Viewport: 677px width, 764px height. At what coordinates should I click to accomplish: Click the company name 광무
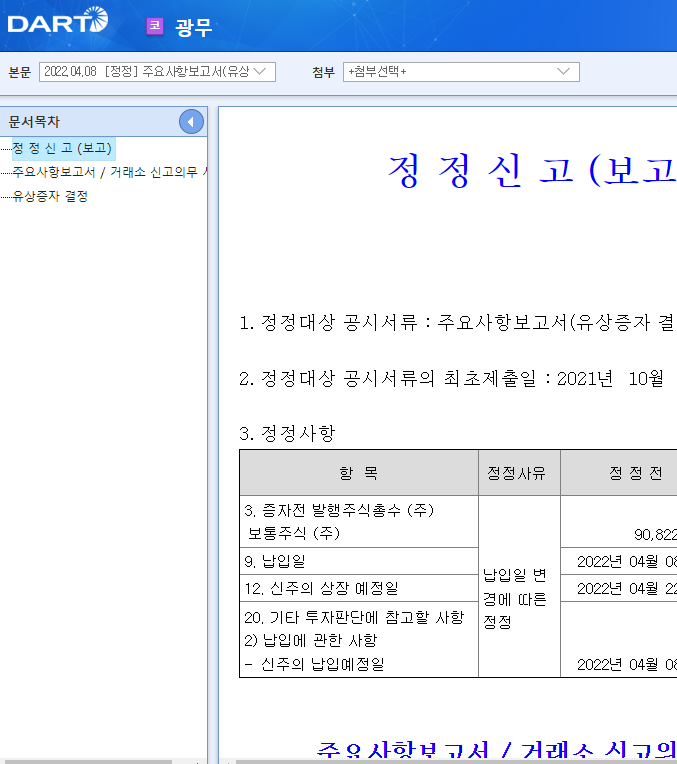click(x=193, y=27)
